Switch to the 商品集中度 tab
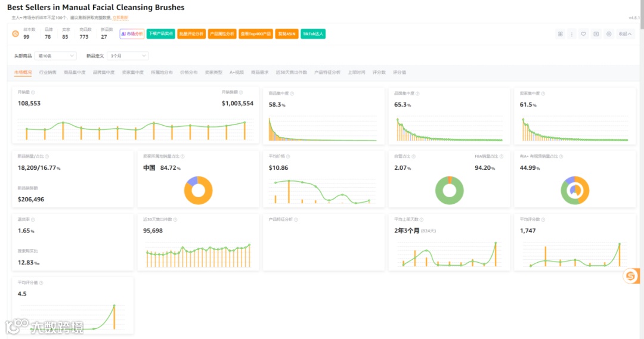This screenshot has width=644, height=339. click(75, 72)
